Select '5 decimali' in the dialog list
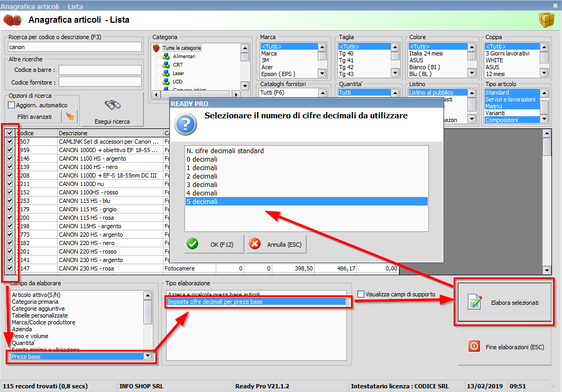 [307, 202]
